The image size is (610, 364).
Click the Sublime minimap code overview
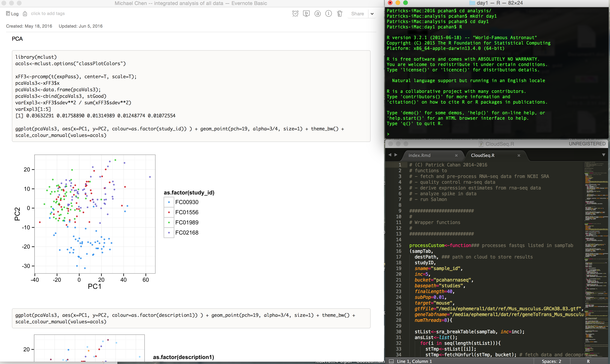pyautogui.click(x=596, y=245)
